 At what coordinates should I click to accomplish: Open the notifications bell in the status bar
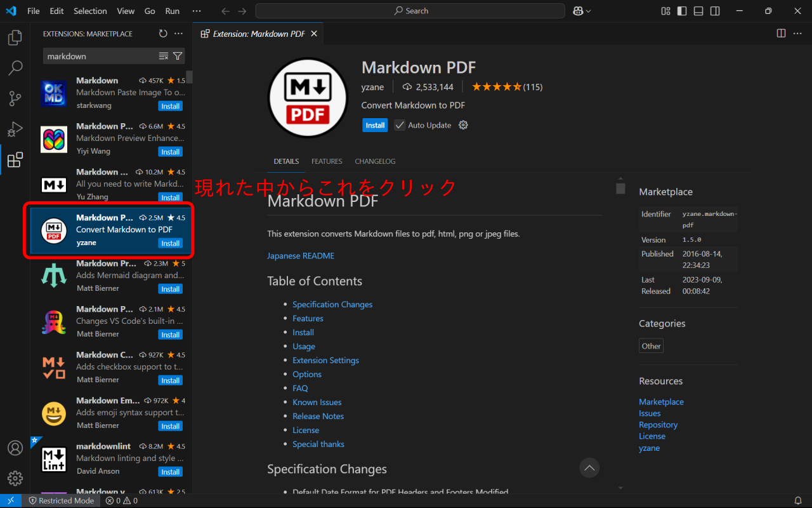click(x=798, y=500)
